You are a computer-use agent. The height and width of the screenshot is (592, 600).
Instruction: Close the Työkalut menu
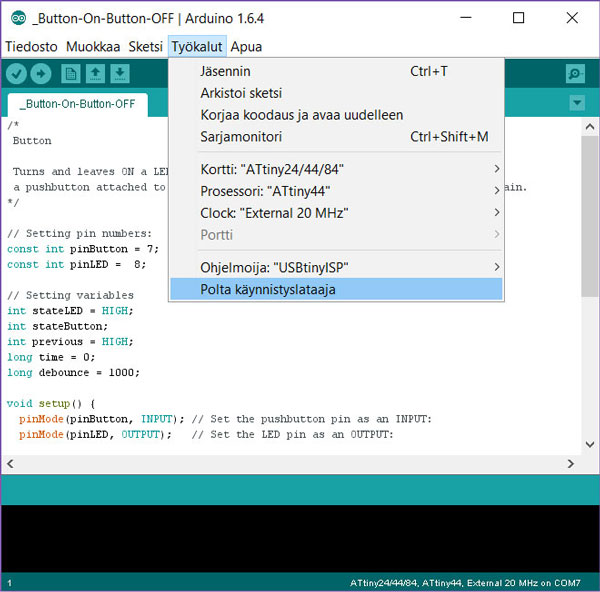click(197, 47)
